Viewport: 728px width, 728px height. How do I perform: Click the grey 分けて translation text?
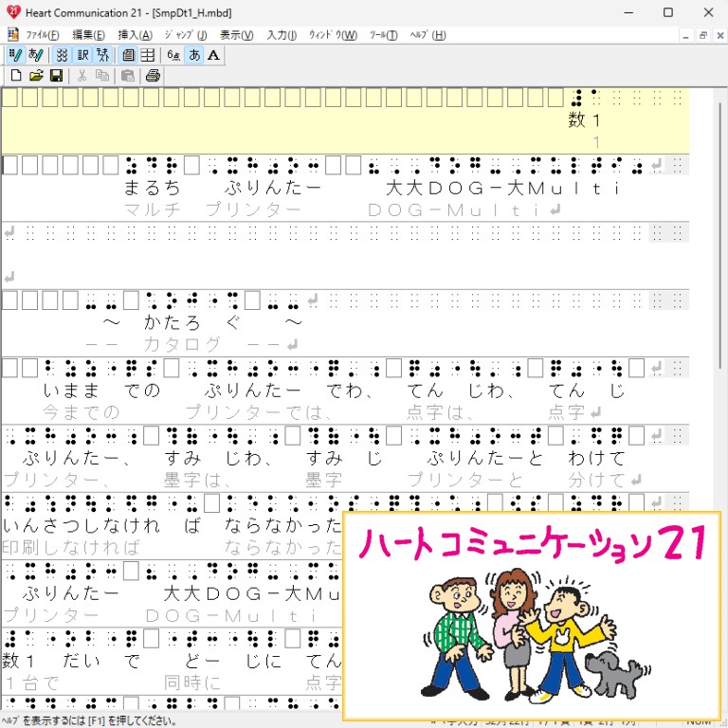click(x=596, y=480)
